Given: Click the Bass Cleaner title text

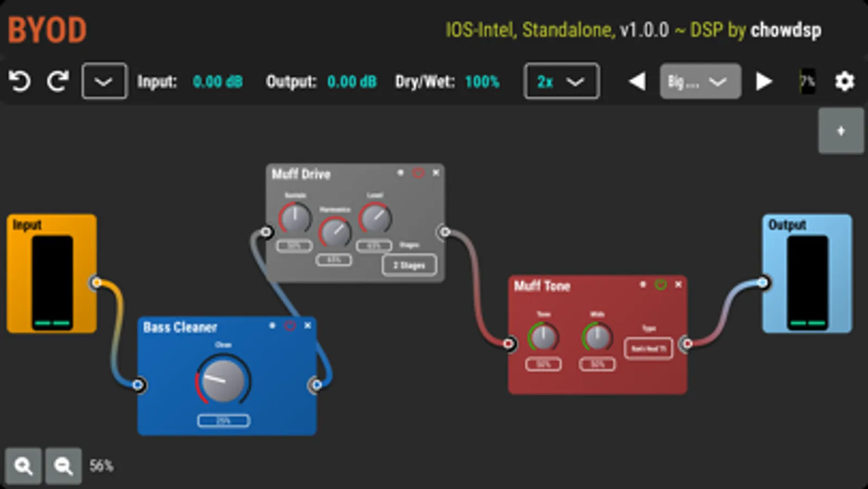Looking at the screenshot, I should 180,327.
